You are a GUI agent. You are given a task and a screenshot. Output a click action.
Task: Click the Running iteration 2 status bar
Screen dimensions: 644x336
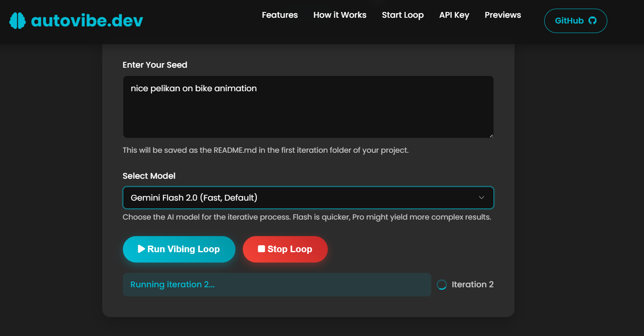[x=277, y=284]
